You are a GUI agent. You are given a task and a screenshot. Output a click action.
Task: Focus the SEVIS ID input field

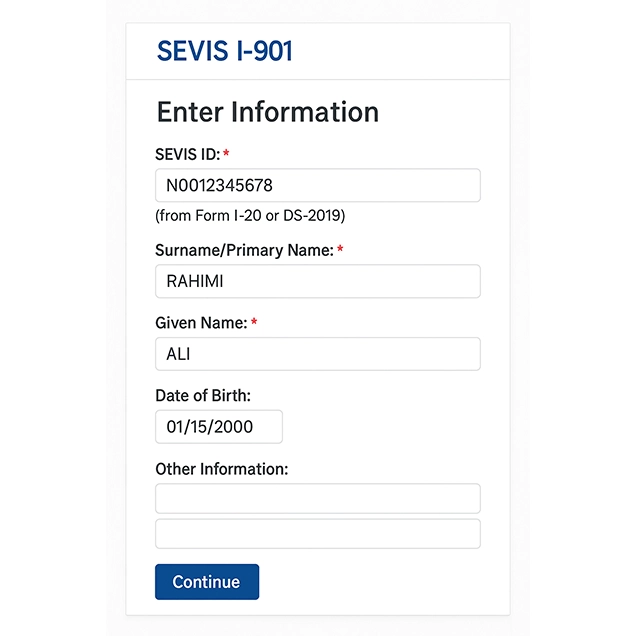[317, 185]
